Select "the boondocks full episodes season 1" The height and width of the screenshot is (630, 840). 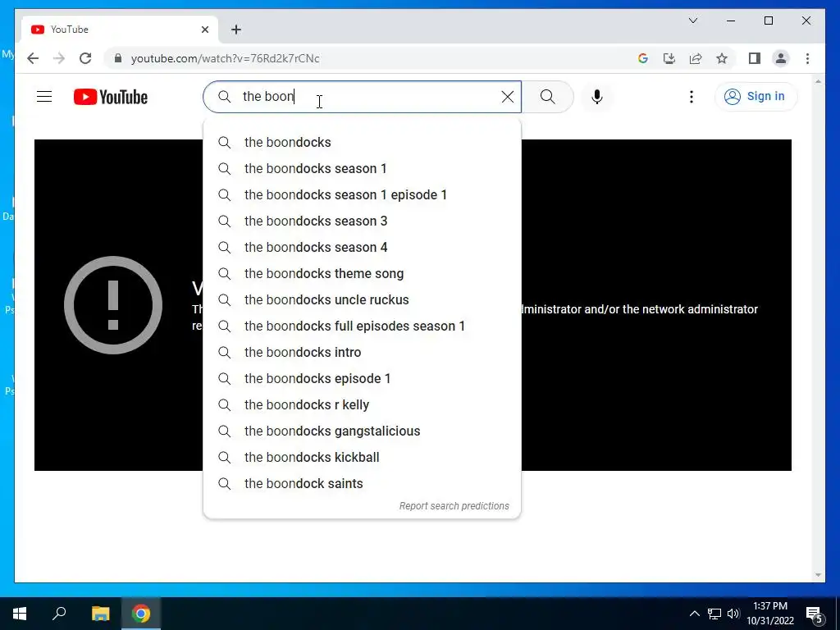362,326
